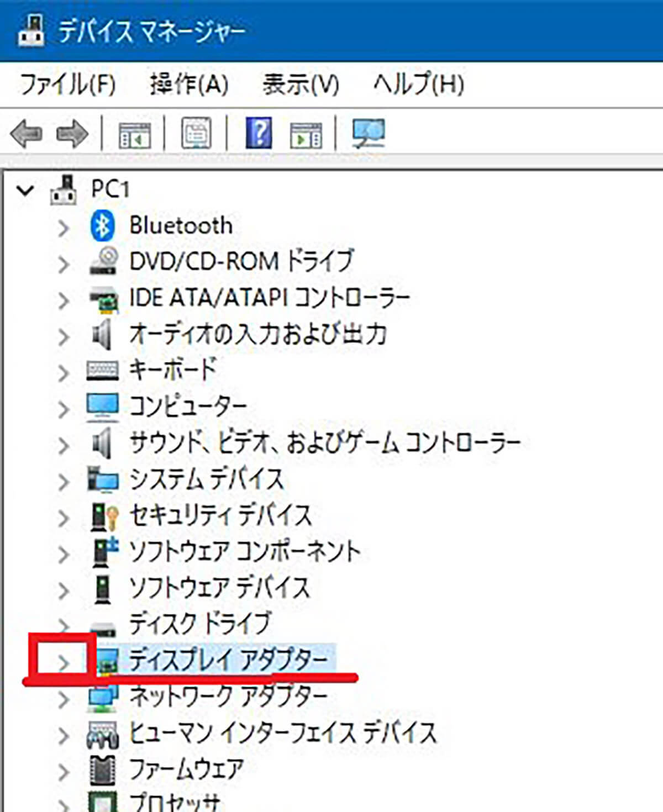Open the 表示(V) menu
Viewport: 663px width, 812px height.
click(301, 84)
